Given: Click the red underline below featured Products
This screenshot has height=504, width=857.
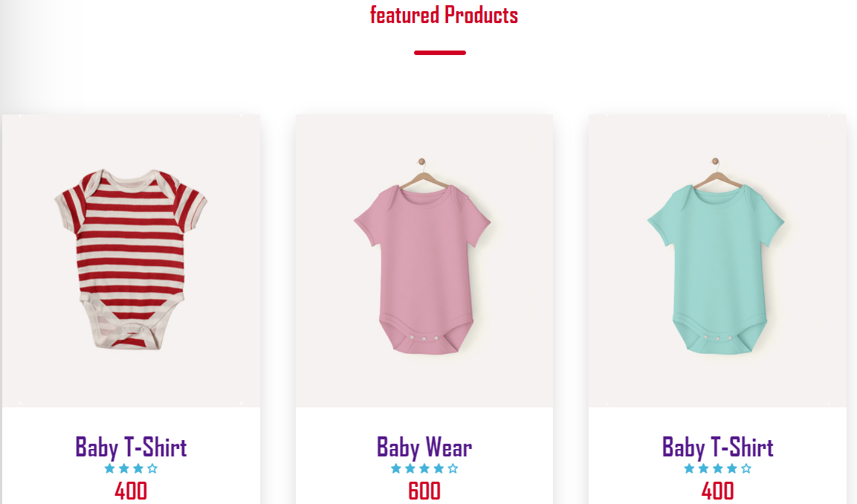Looking at the screenshot, I should coord(440,53).
